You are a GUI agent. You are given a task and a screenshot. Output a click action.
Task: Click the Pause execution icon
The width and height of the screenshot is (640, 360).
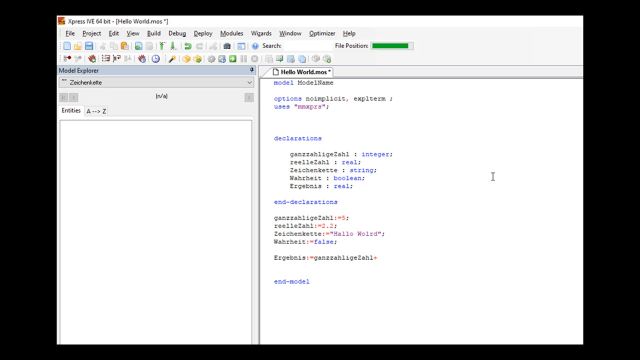[244, 59]
